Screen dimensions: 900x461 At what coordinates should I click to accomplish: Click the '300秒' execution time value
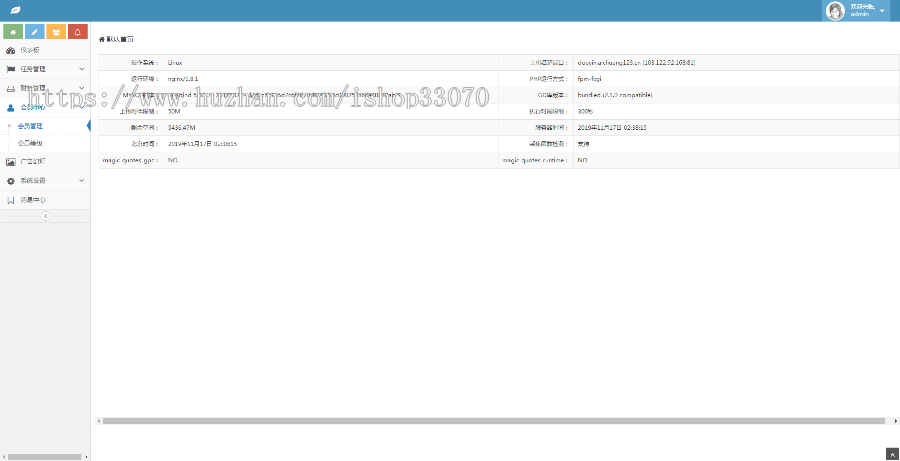[585, 111]
